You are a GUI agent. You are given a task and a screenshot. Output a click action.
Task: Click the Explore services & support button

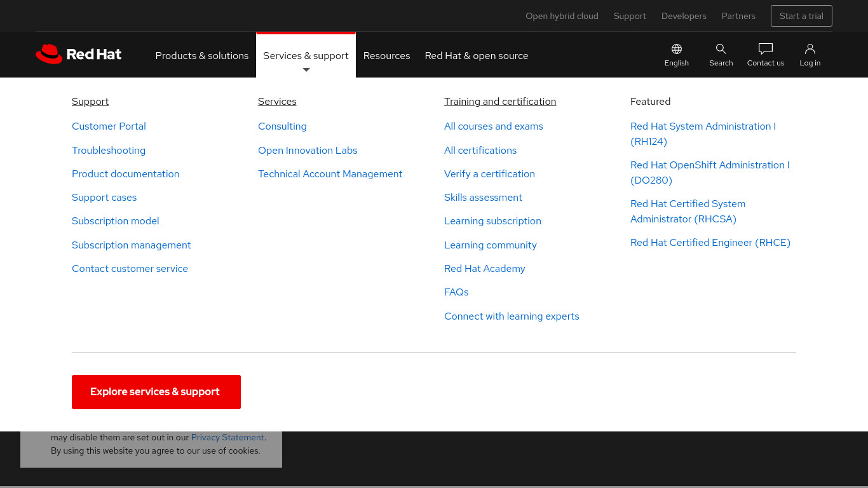click(x=156, y=392)
